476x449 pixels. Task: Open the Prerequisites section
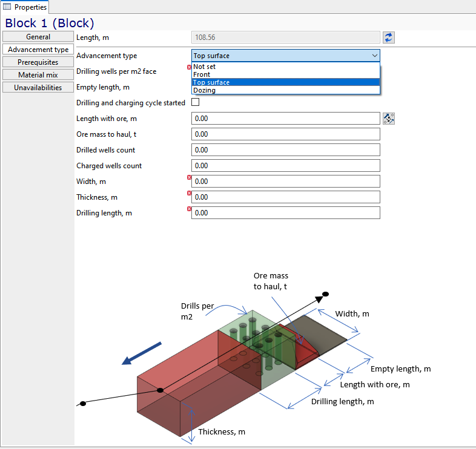[38, 62]
